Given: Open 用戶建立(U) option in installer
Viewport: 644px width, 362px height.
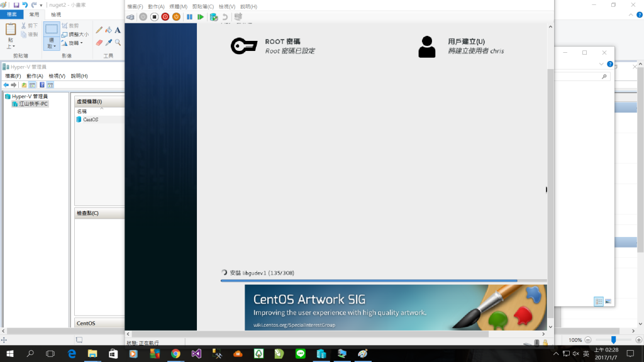Looking at the screenshot, I should pos(461,46).
